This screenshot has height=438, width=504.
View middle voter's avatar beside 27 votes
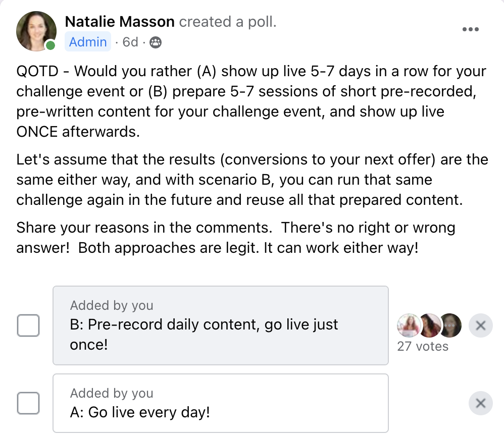coord(429,325)
